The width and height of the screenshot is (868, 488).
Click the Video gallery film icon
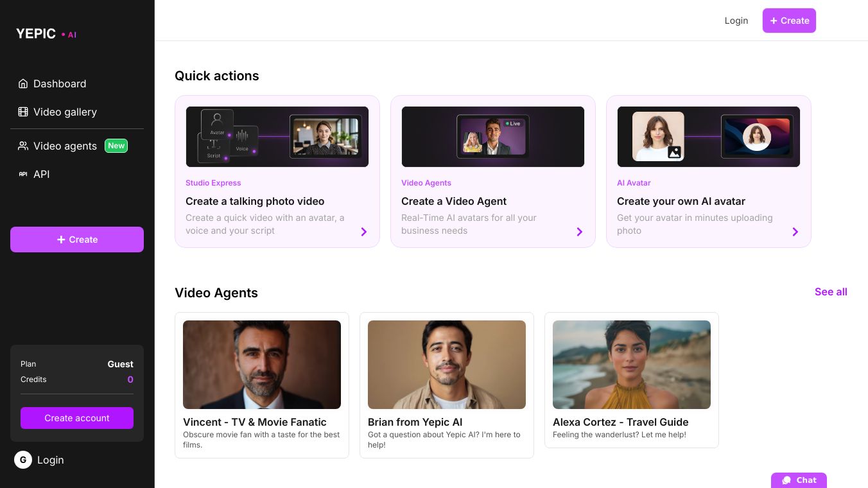(23, 112)
